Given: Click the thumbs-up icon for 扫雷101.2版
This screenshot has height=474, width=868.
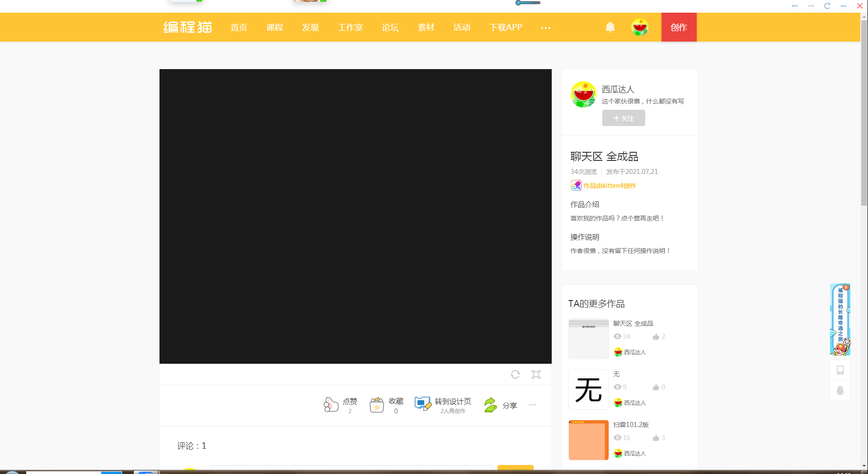Looking at the screenshot, I should coord(656,437).
